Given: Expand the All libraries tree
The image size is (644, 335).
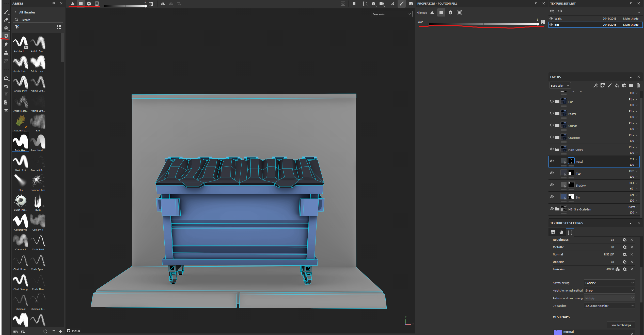Looking at the screenshot, I should pyautogui.click(x=16, y=12).
